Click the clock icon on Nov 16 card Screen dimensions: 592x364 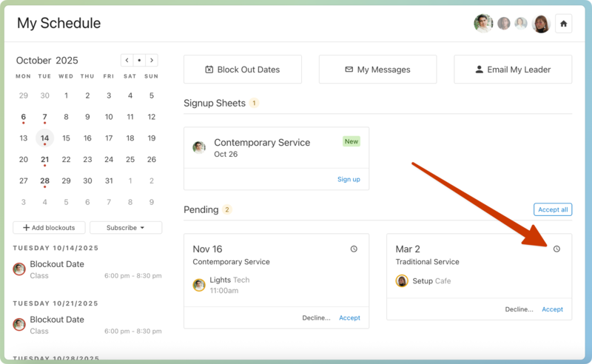coord(354,249)
